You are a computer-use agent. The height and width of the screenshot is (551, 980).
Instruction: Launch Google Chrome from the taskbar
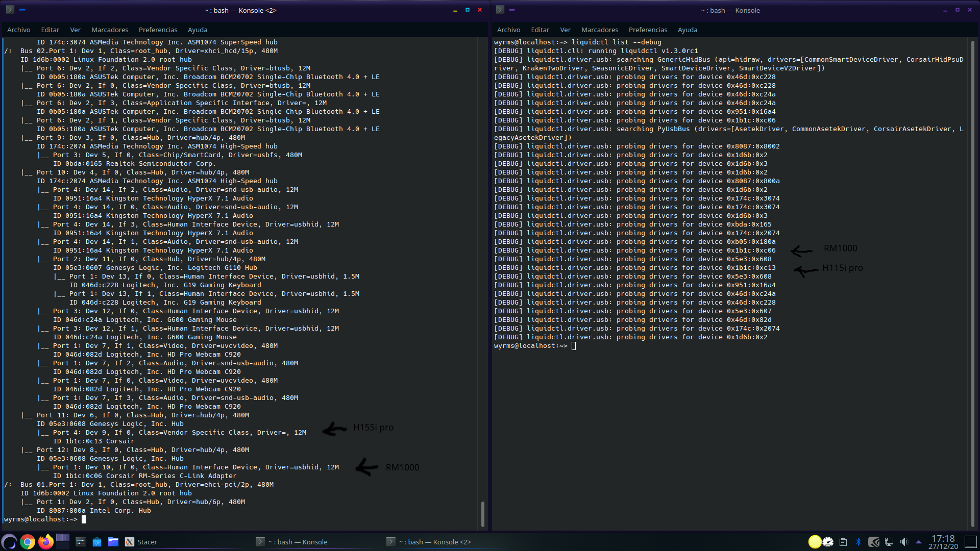point(27,542)
